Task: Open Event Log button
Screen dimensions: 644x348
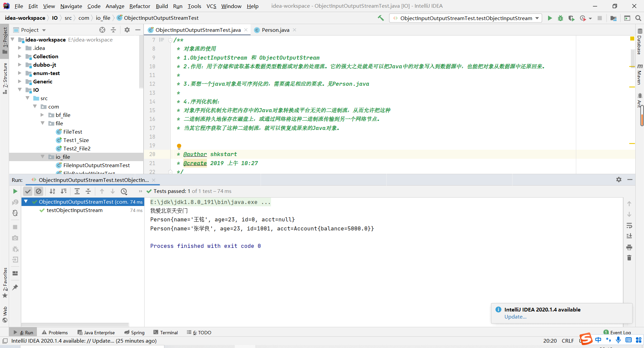Action: (x=617, y=332)
